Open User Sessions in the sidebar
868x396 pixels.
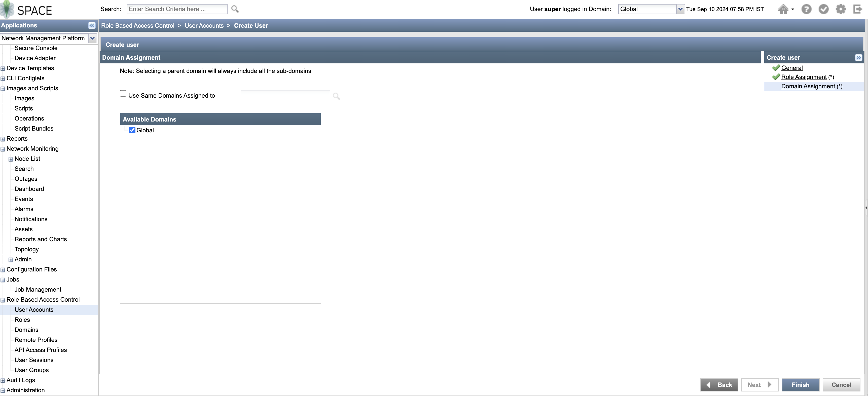tap(34, 360)
